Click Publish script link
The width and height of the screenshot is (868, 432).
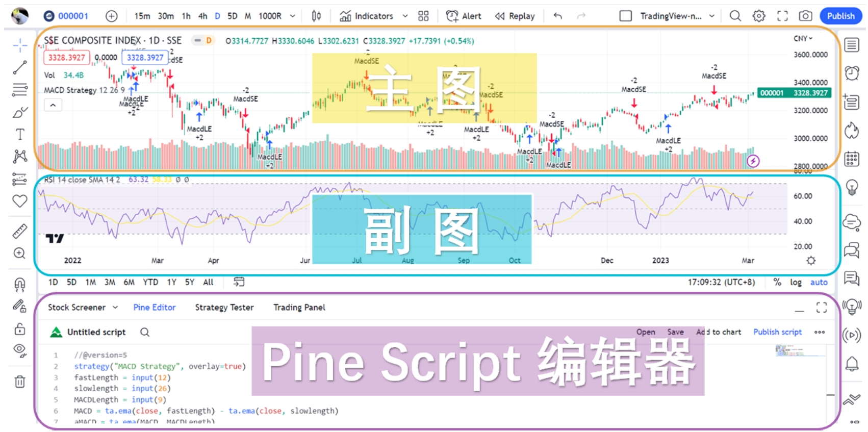click(x=778, y=332)
